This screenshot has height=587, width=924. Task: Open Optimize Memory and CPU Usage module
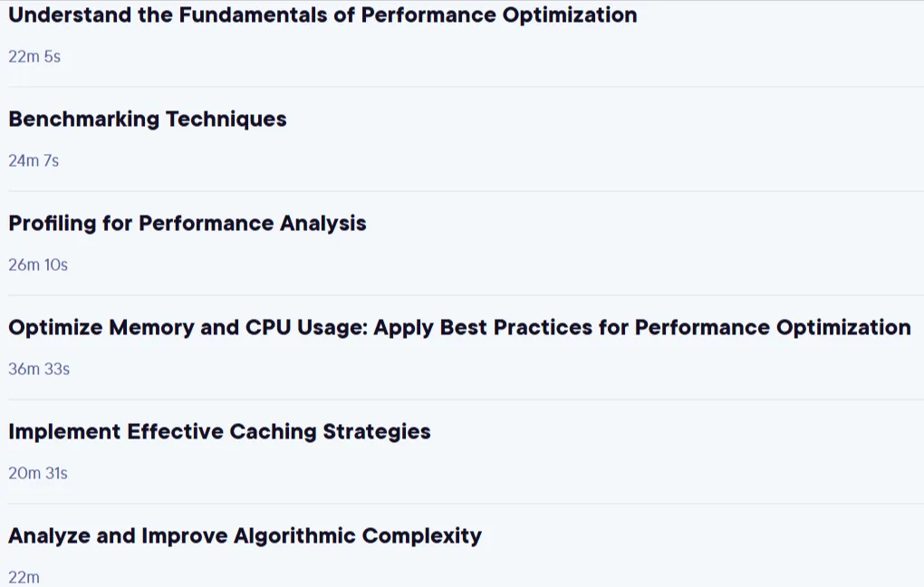(459, 328)
